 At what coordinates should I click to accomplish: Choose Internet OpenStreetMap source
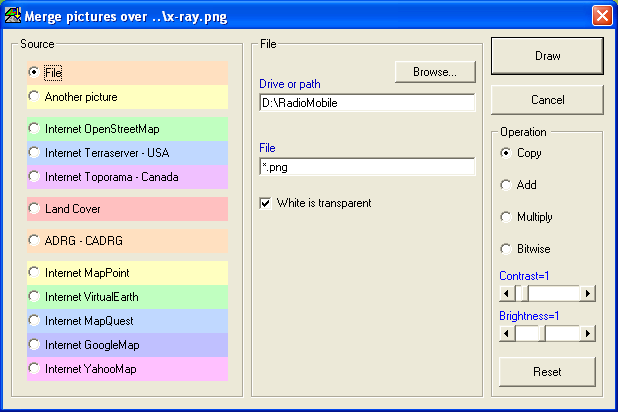[x=34, y=129]
